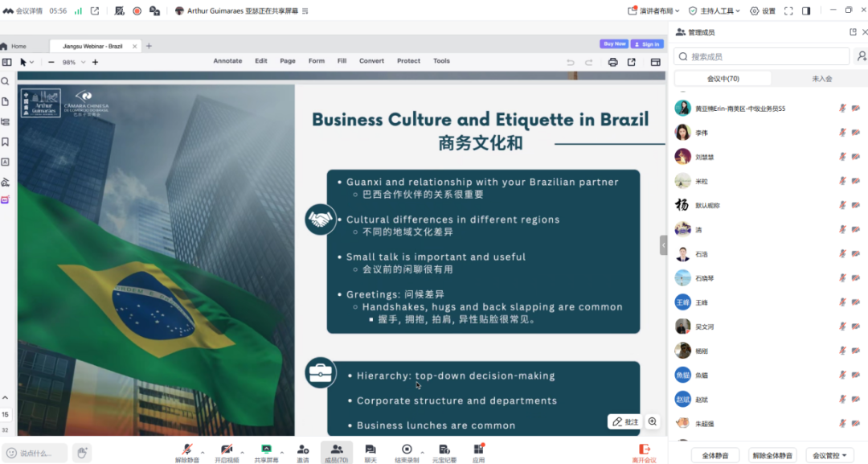The height and width of the screenshot is (464, 868).
Task: Click the 解除全体静音 unmute all button
Action: [x=772, y=455]
